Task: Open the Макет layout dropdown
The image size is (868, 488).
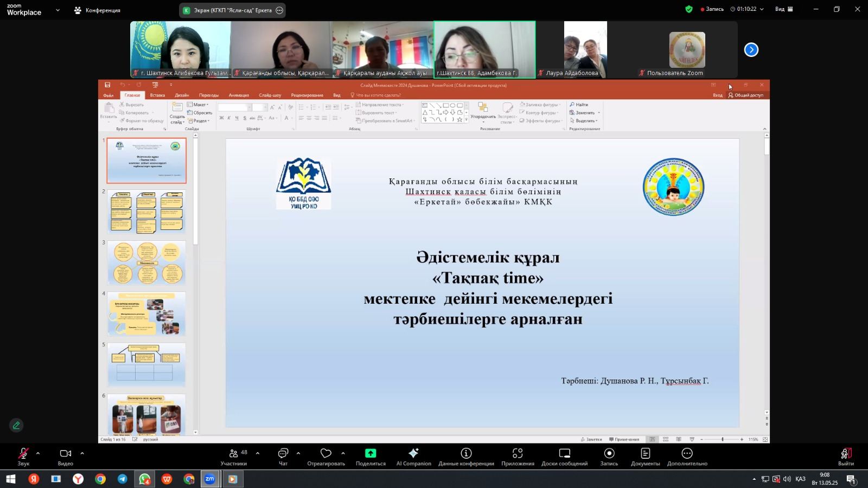Action: (x=200, y=104)
